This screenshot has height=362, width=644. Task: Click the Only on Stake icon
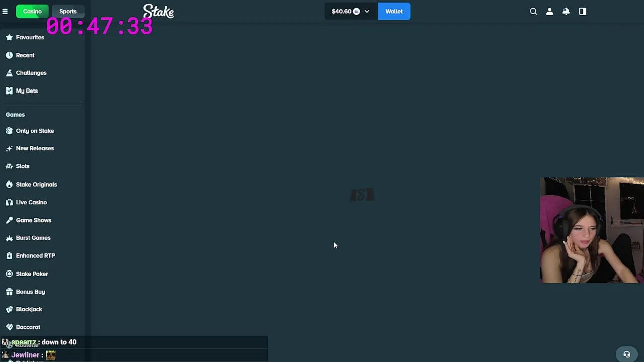[x=9, y=131]
